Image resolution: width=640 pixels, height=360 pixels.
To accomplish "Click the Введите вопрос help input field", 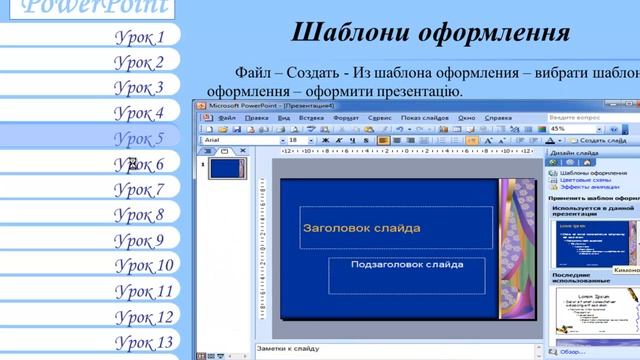I will pos(593,118).
